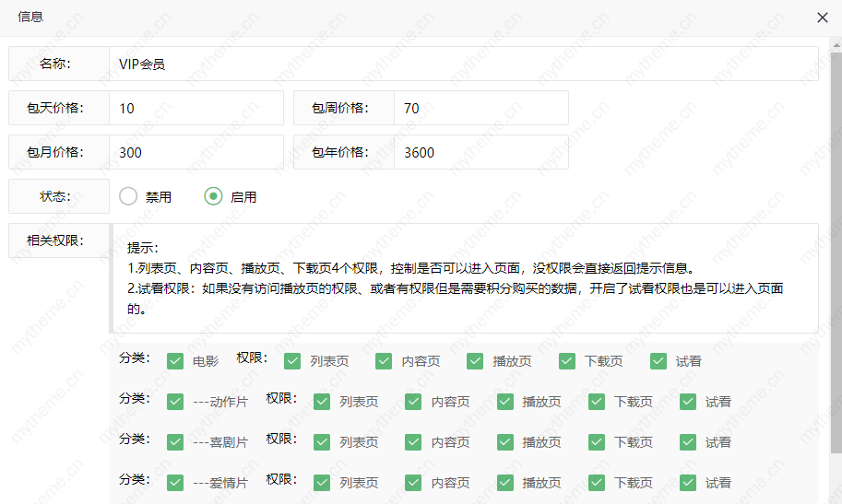Select the 禁用 status radio button
The image size is (842, 504).
pos(128,196)
